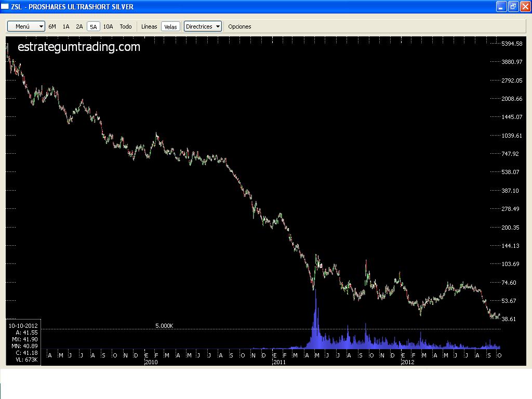Screen dimensions: 532x399
Task: Open the Menú dropdown
Action: 26,26
